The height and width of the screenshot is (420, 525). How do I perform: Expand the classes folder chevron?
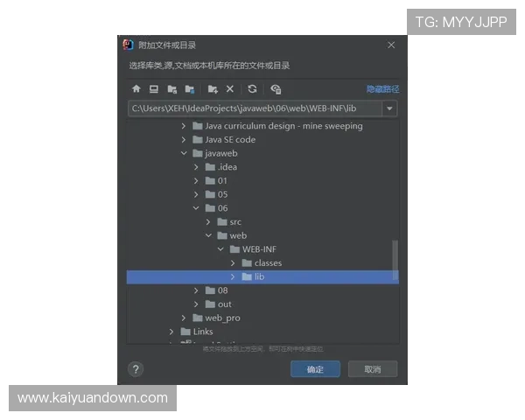pos(234,262)
